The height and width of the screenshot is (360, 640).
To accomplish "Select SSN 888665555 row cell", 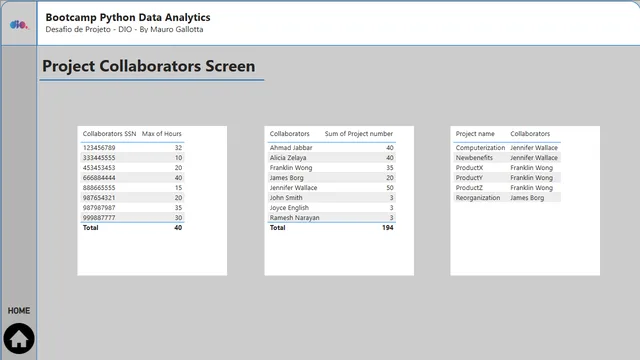I will [99, 188].
